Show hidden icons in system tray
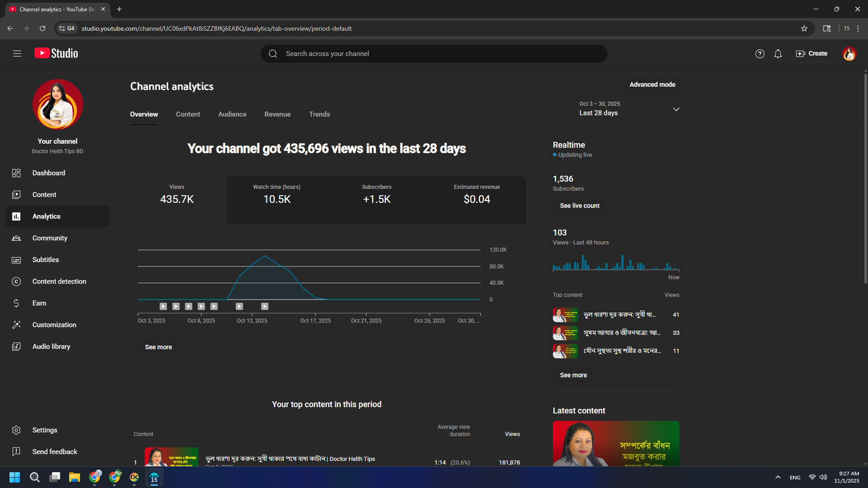Screen dimensions: 868x488 pos(778,477)
